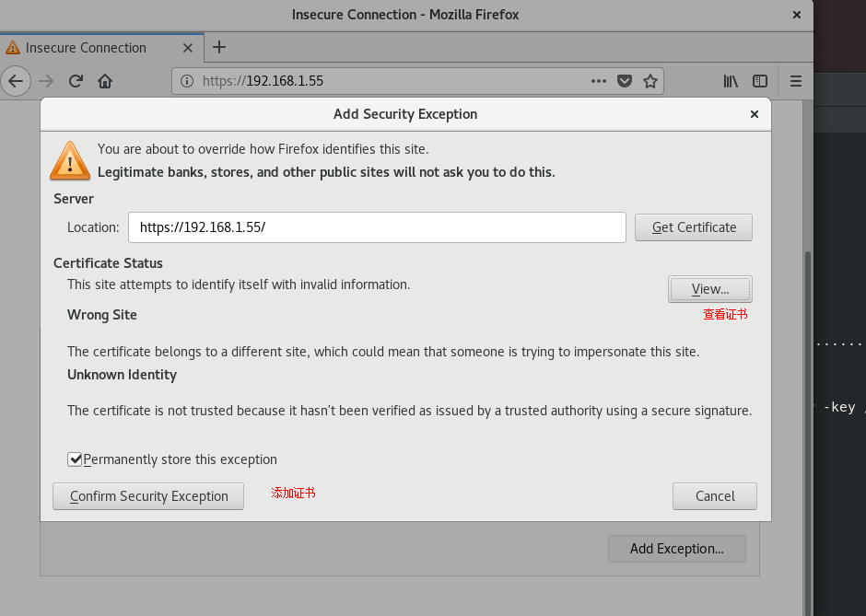This screenshot has width=866, height=616.
Task: Click the Unknown Identity heading text
Action: [x=122, y=375]
